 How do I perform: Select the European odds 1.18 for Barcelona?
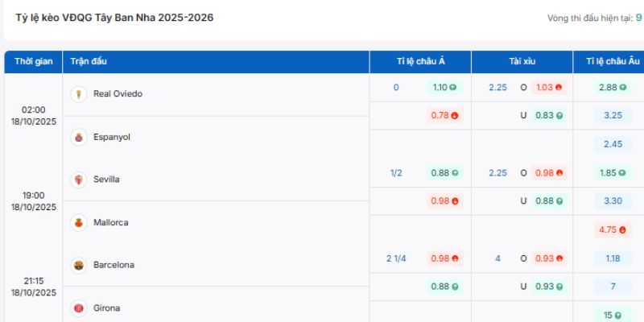[x=613, y=258]
